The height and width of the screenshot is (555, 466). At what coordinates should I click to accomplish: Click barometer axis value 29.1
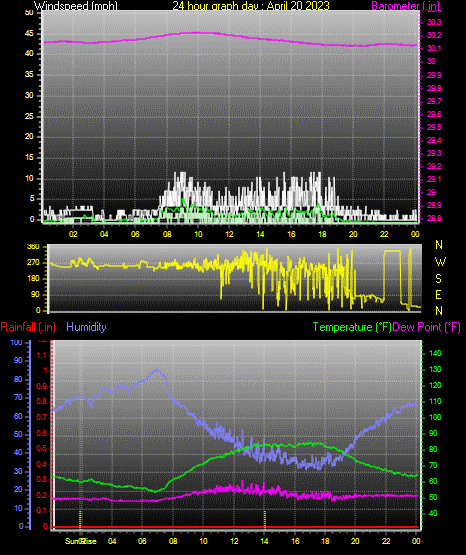click(x=434, y=179)
